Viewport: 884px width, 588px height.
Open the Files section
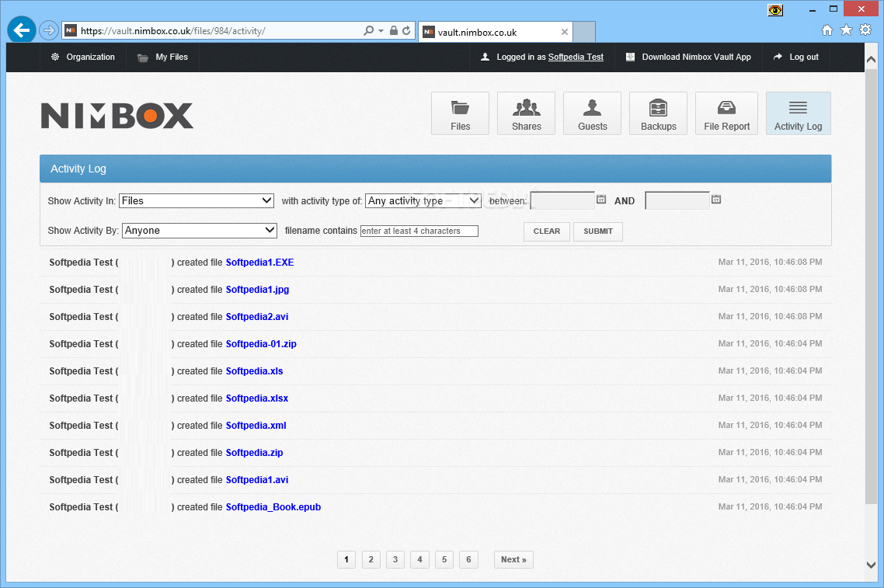point(460,113)
